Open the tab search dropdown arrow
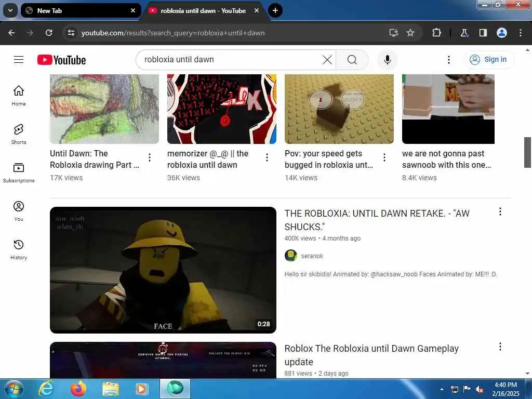Viewport: 532px width, 399px height. coord(10,10)
